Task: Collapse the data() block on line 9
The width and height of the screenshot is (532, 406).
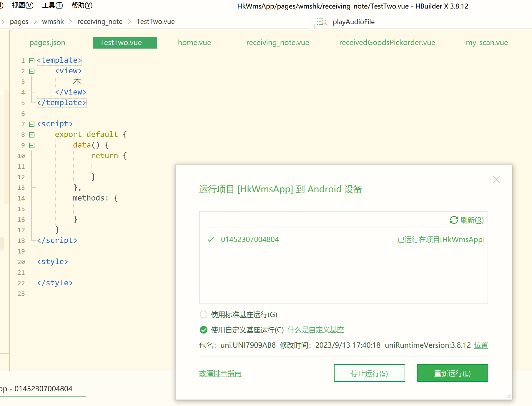Action: 32,145
